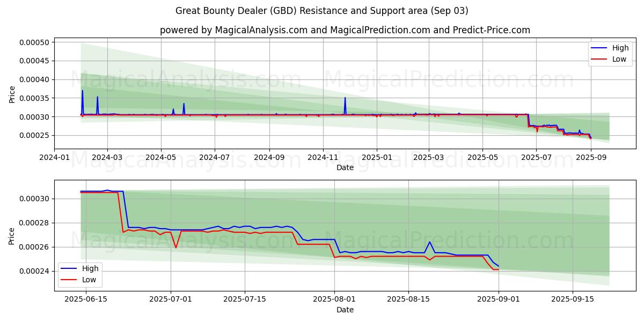
Task: Click the 2025-07-01 date tick on bottom chart
Action: (x=171, y=299)
